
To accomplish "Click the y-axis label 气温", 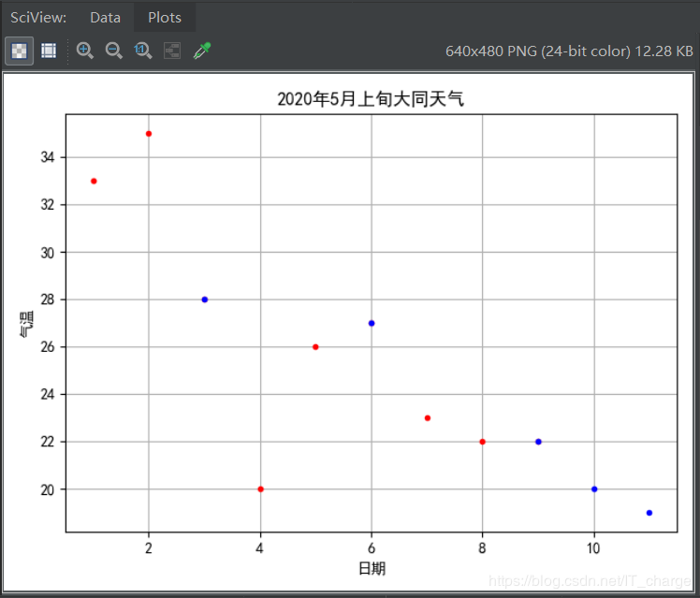I will [x=27, y=324].
